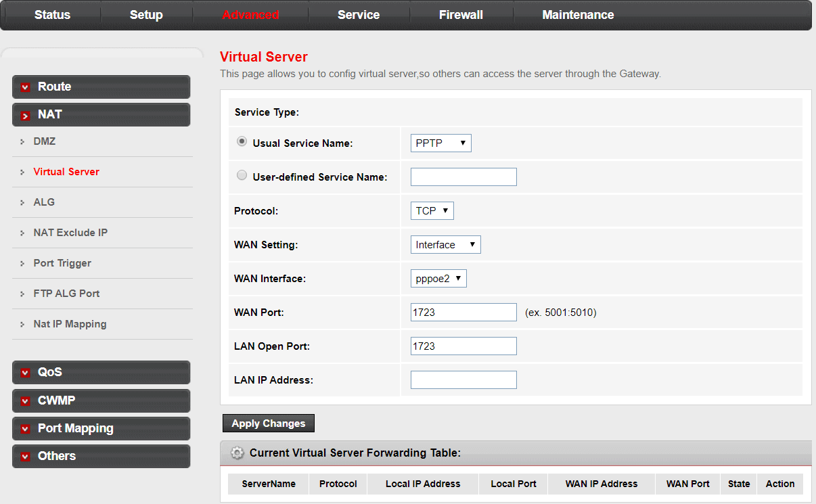Click the LAN IP Address input field
This screenshot has height=504, width=816.
463,380
